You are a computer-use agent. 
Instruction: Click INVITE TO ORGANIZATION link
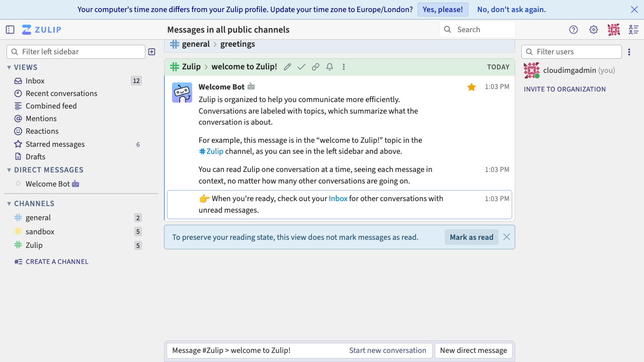coord(565,89)
